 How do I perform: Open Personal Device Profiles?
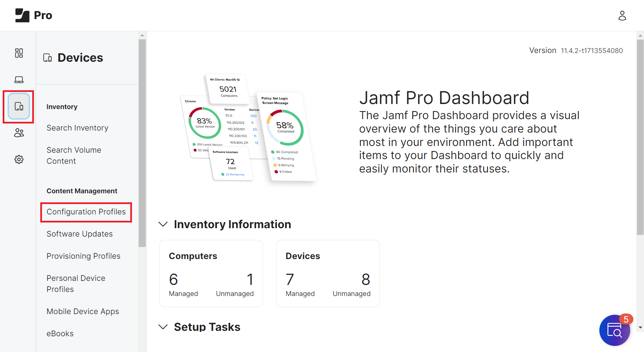click(76, 284)
